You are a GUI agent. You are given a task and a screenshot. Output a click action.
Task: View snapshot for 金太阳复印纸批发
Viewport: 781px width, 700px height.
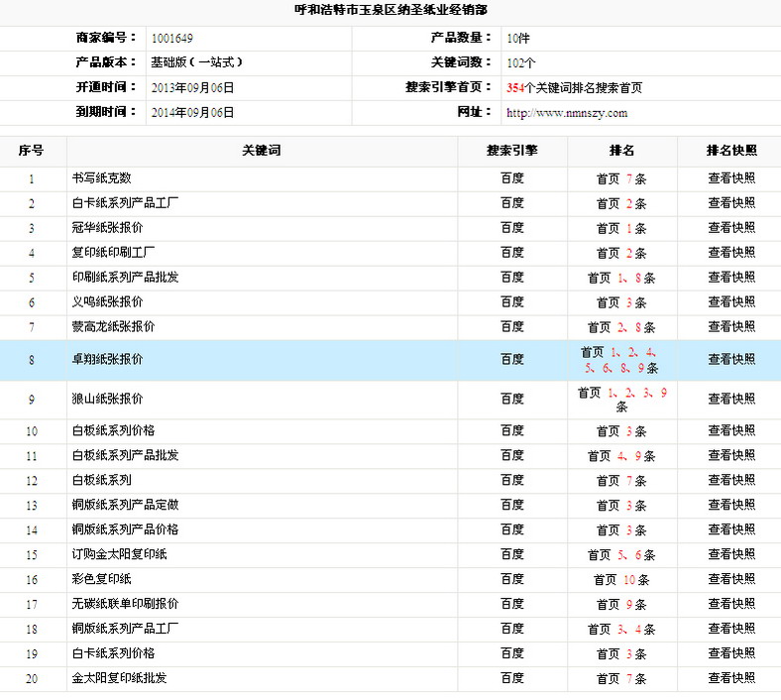(x=731, y=678)
